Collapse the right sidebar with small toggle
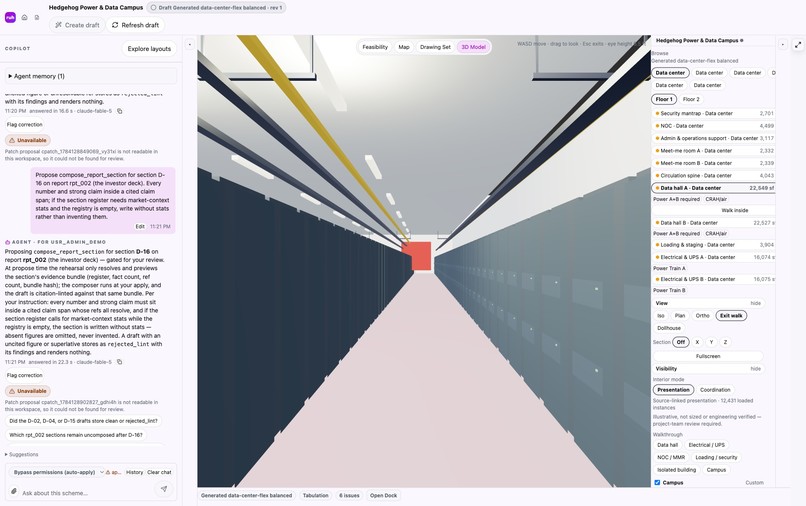Screen dimensions: 806x506 pos(782,45)
